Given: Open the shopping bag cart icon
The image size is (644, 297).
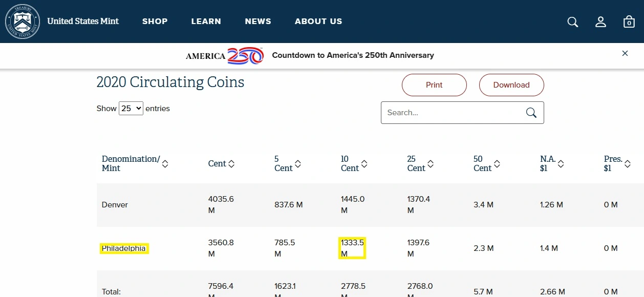Looking at the screenshot, I should (629, 22).
